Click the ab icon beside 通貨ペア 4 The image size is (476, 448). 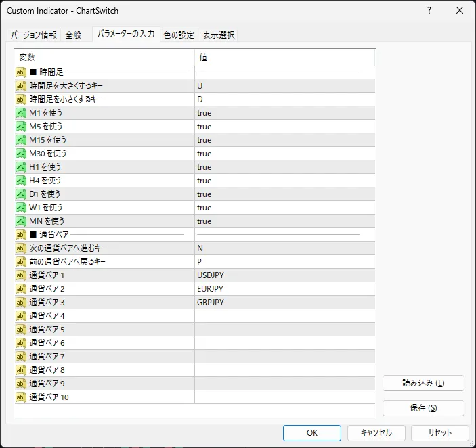pyautogui.click(x=20, y=316)
